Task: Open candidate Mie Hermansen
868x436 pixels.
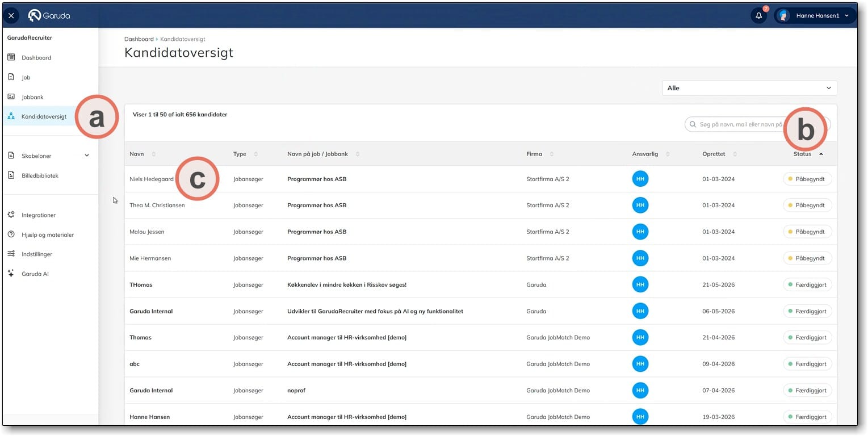Action: coord(150,258)
